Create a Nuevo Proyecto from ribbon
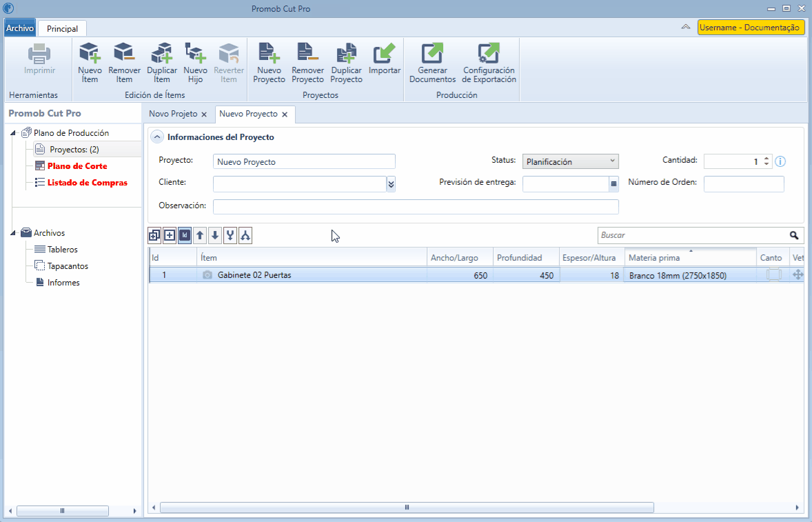The height and width of the screenshot is (522, 812). coord(269,63)
